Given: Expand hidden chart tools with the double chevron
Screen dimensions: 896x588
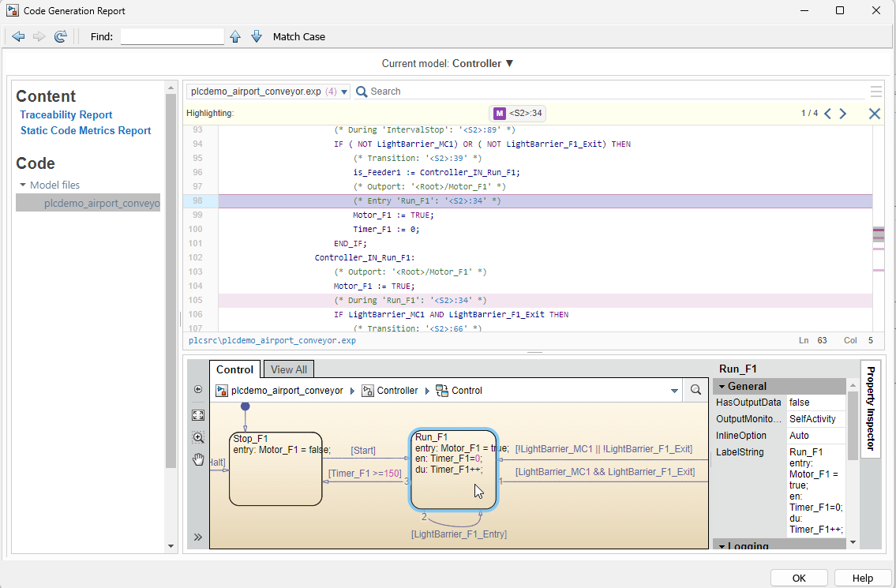Looking at the screenshot, I should (x=197, y=536).
